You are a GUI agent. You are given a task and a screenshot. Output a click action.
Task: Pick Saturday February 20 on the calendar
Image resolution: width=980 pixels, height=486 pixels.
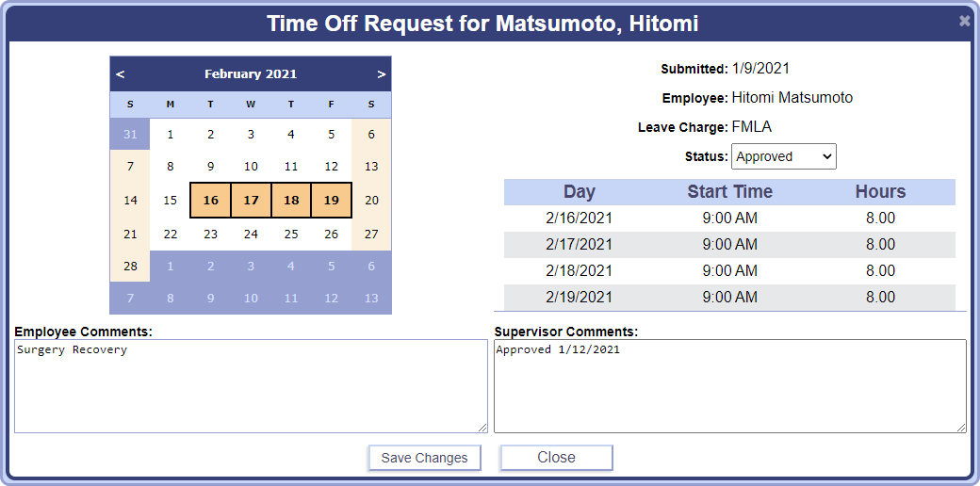(371, 200)
